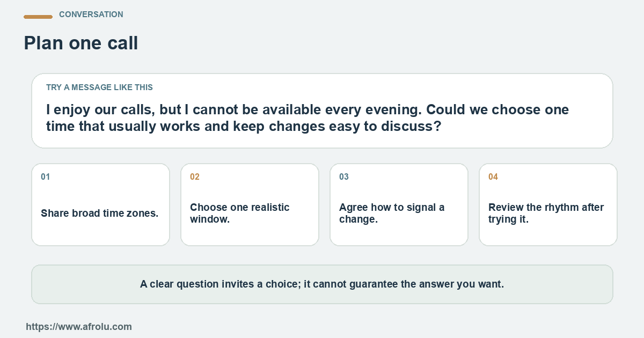Open card 04 'Review the rhythm after trying it'

tap(548, 204)
